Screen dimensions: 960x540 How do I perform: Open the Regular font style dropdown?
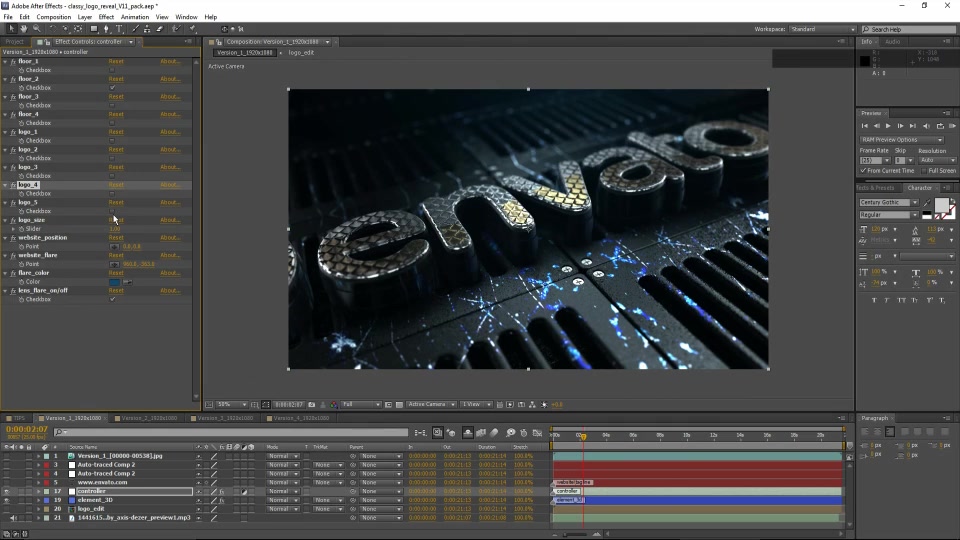click(x=888, y=215)
